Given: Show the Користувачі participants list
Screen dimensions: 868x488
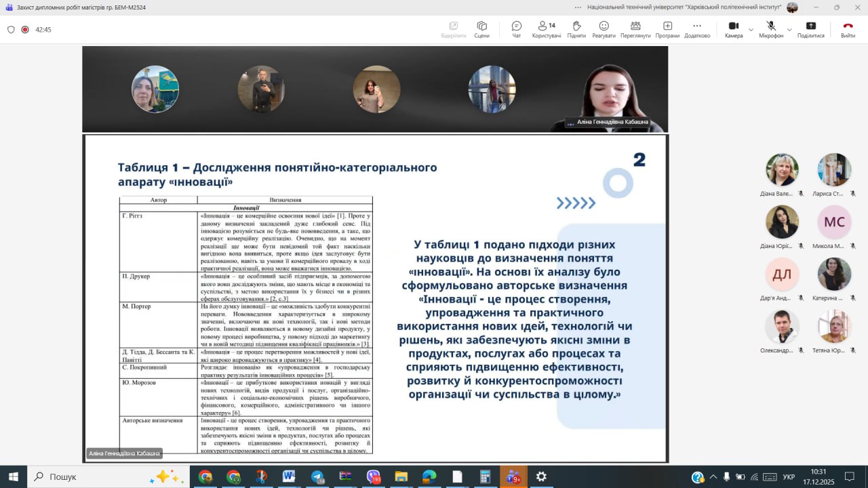Looking at the screenshot, I should pyautogui.click(x=546, y=29).
